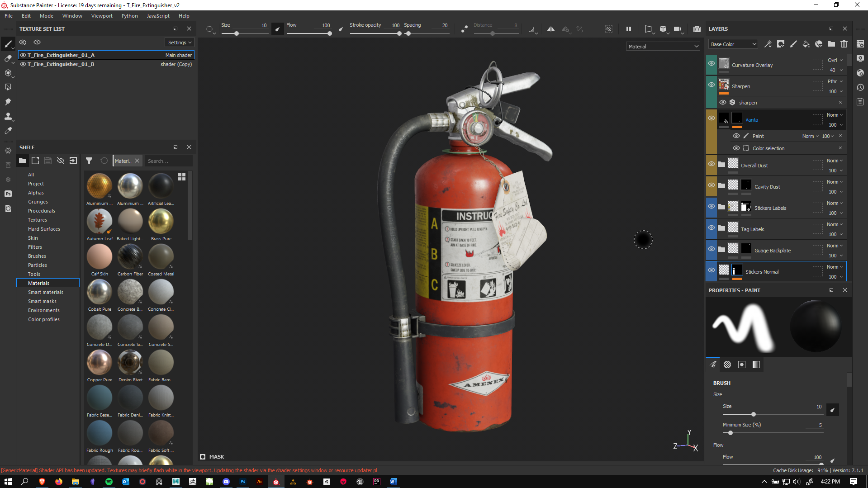Add a folder group in Layers panel
Screen dimensions: 868x488
pyautogui.click(x=831, y=44)
